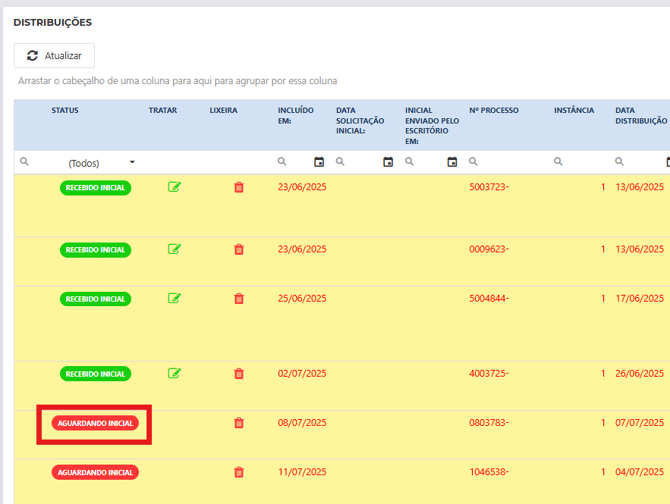670x504 pixels.
Task: Click trash icon for 1046538- row
Action: coord(239,472)
